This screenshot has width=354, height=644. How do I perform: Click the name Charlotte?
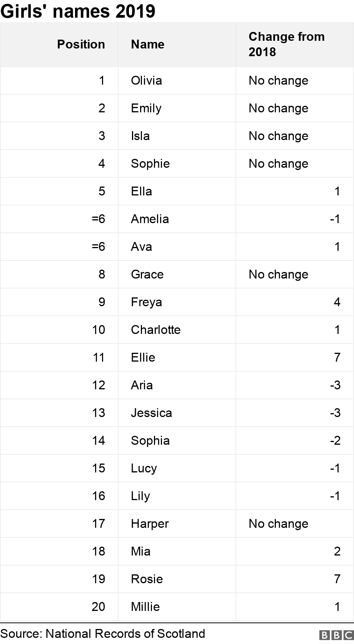[x=155, y=330]
